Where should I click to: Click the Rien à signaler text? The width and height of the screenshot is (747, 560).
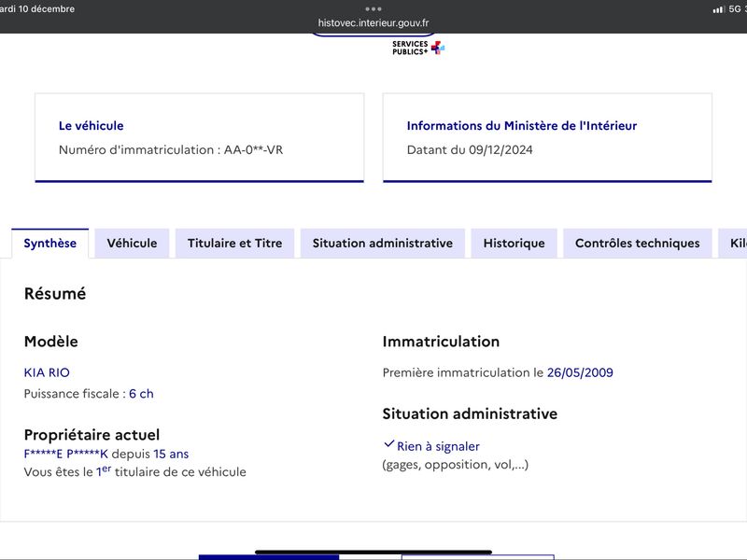[x=438, y=447]
